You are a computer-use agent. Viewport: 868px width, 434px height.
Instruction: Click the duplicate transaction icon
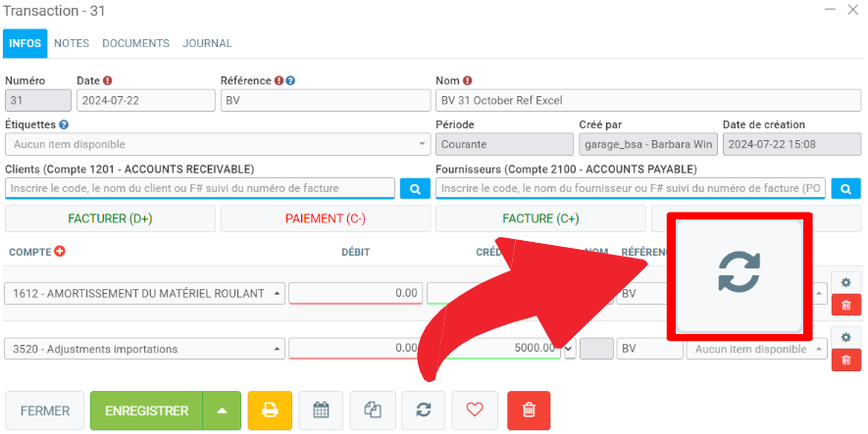(372, 410)
